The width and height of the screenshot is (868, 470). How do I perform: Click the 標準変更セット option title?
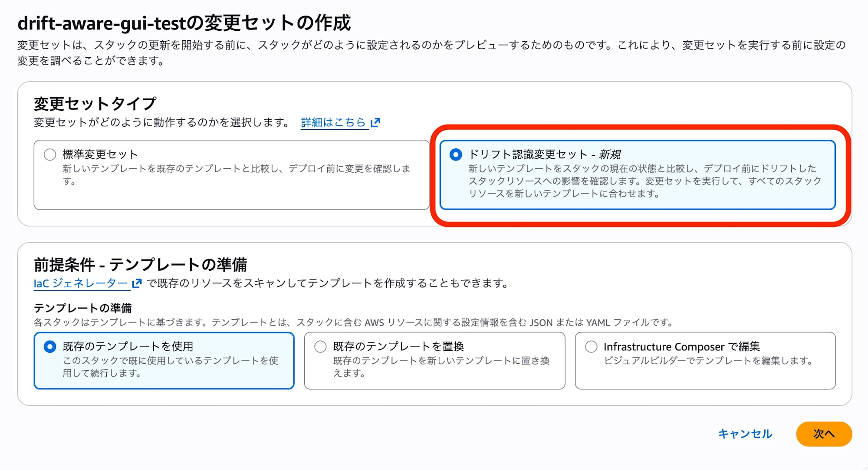100,154
